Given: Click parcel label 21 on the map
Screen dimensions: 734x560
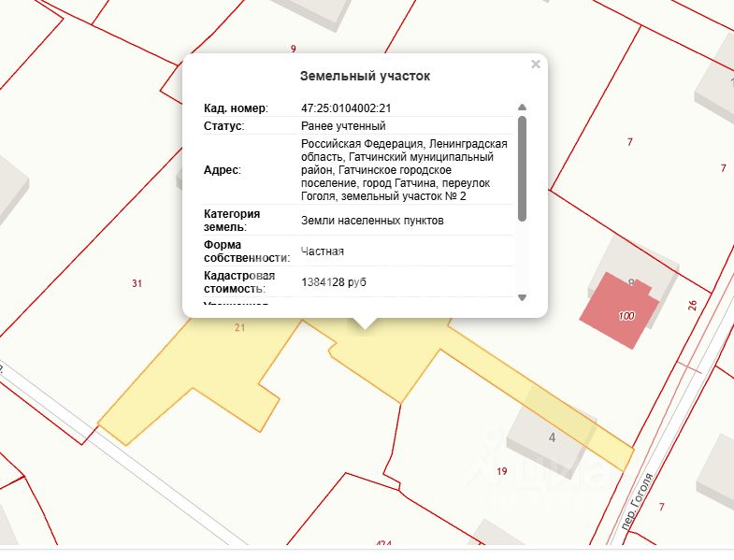Looking at the screenshot, I should (239, 327).
